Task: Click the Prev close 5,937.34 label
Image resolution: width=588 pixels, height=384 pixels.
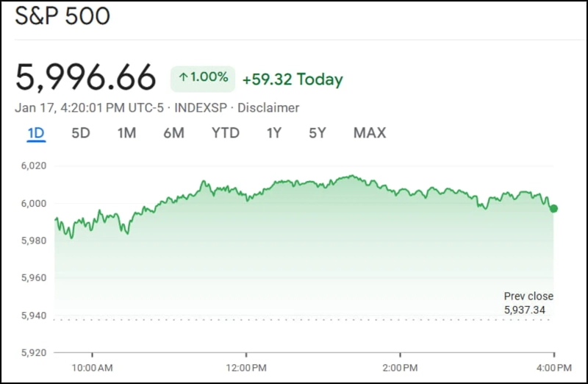Action: pos(527,303)
